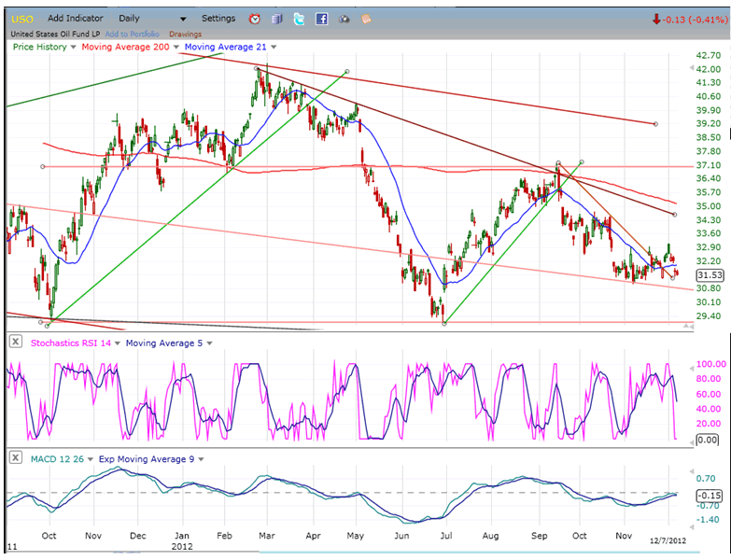Click the USO ticker symbol
The image size is (731, 560).
[21, 19]
